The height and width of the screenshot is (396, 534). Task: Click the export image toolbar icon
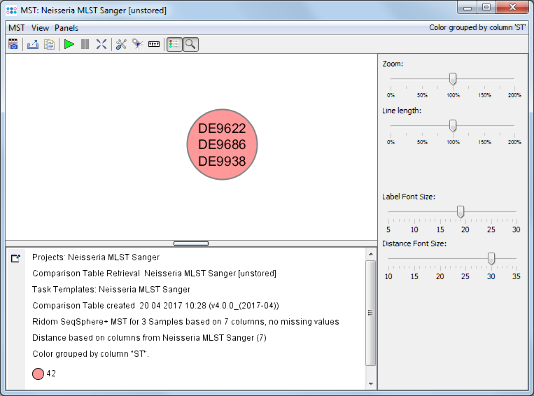tap(33, 44)
